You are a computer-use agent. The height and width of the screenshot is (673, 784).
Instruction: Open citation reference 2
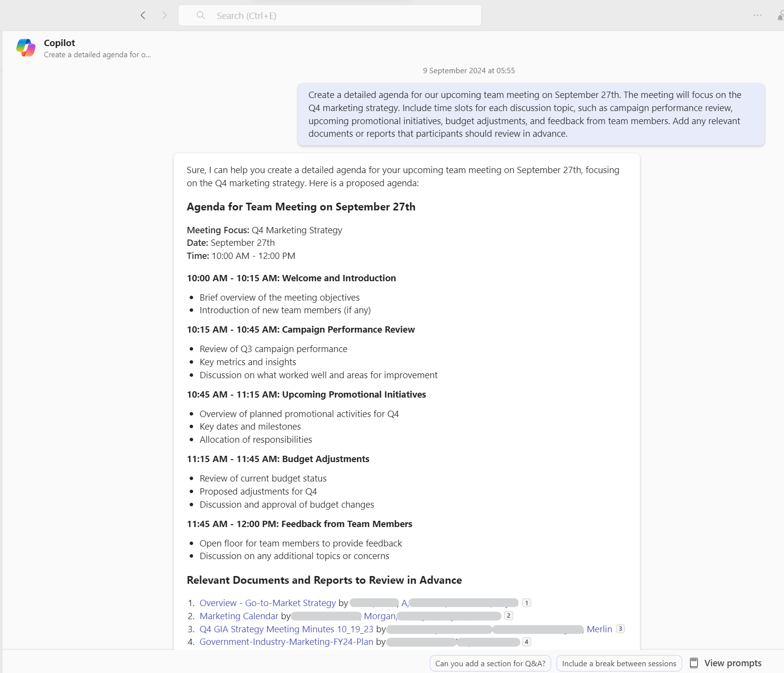[508, 616]
